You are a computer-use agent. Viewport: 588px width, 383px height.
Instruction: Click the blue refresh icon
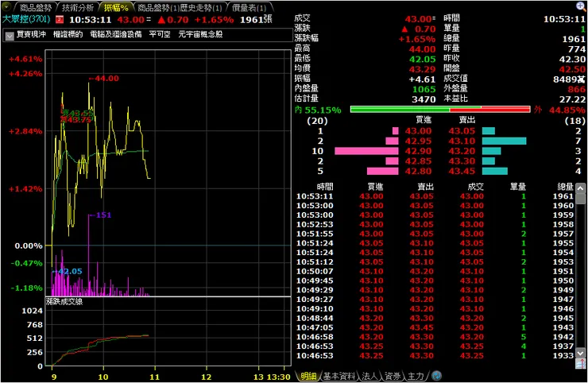tap(436, 376)
